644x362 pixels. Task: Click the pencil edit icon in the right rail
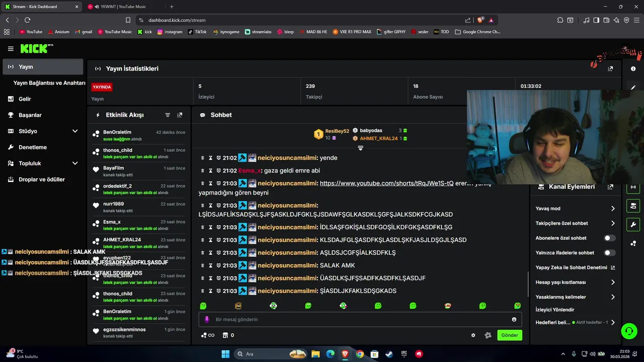pos(633,87)
